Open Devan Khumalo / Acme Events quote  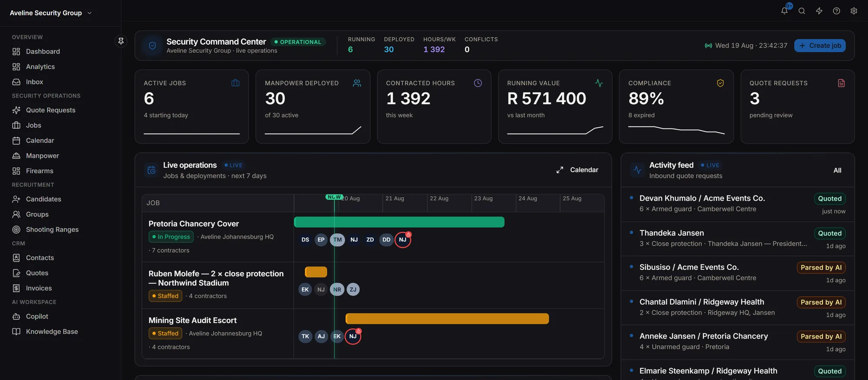pos(738,205)
